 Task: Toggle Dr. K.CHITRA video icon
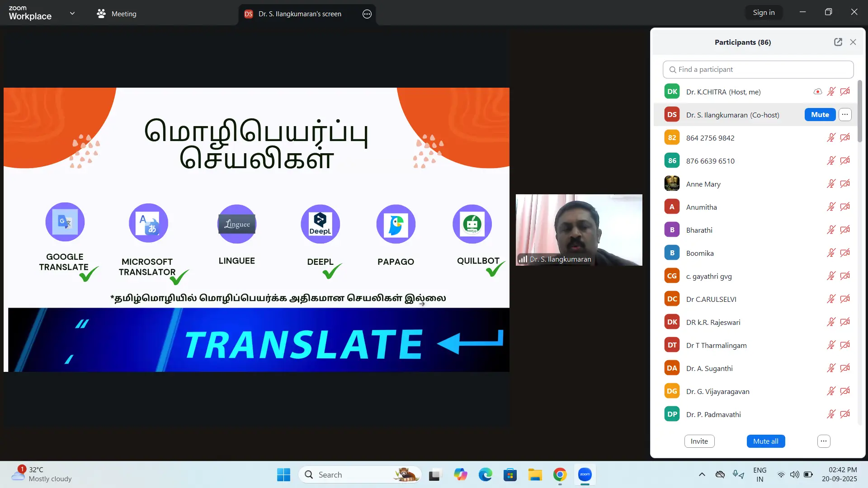click(845, 92)
